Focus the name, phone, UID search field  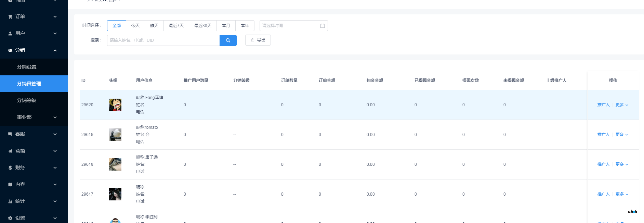pyautogui.click(x=163, y=40)
